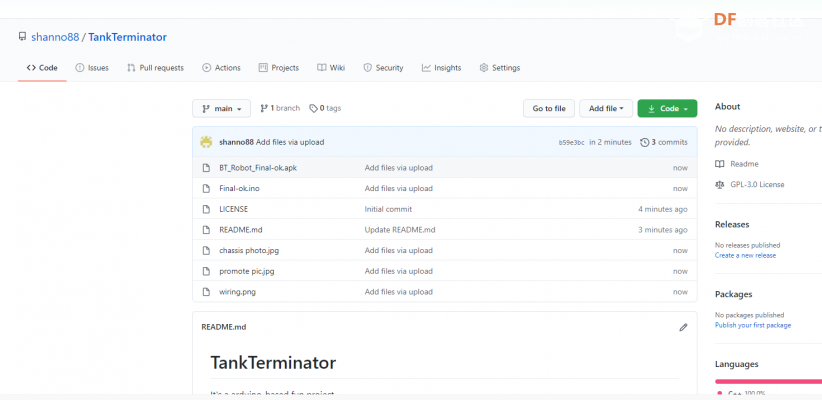Viewport: 822px width, 400px height.
Task: Click the Readme link in About
Action: coord(744,164)
